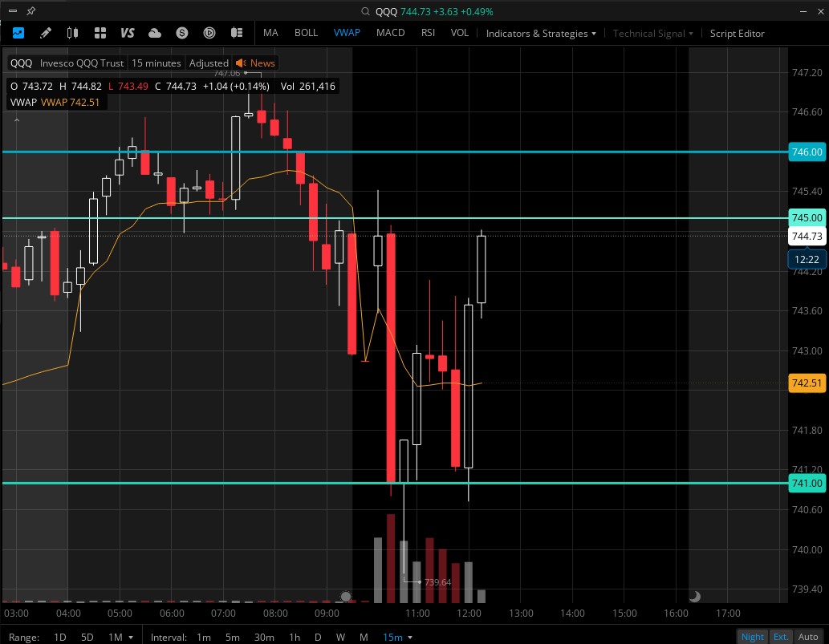
Task: Click the VWAP legend label
Action: pos(23,102)
